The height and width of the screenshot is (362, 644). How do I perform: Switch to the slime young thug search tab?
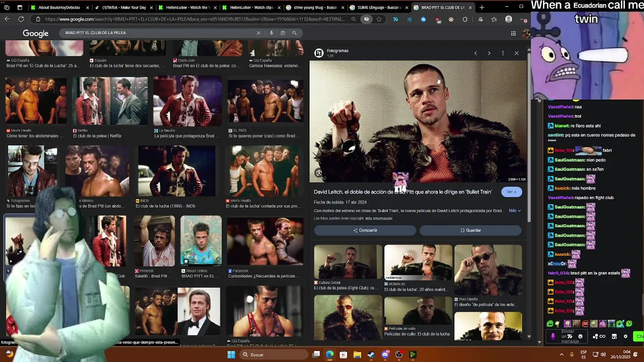coord(315,8)
